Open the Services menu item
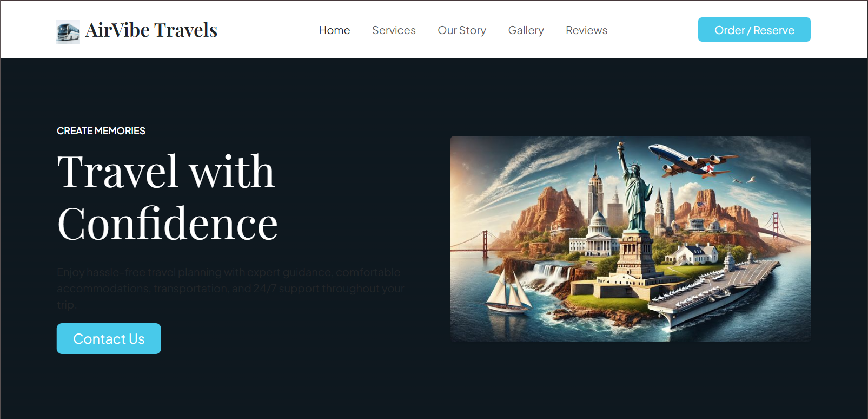The image size is (868, 419). [x=394, y=30]
